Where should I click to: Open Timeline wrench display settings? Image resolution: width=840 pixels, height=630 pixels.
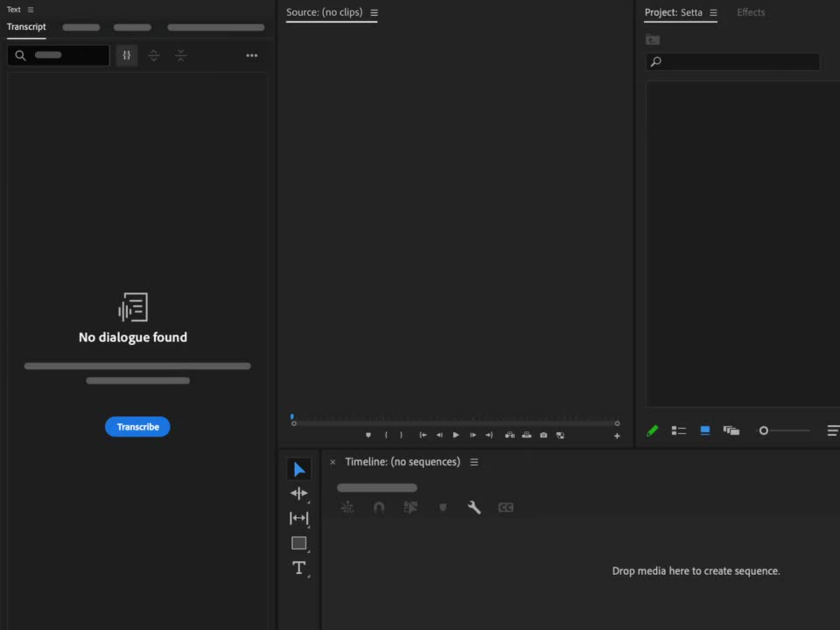point(474,507)
